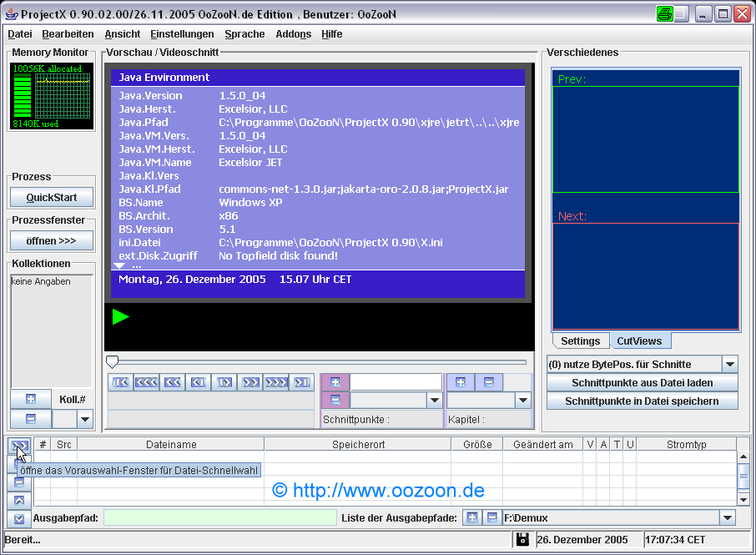Click the memory monitor graph
The width and height of the screenshot is (756, 555).
pyautogui.click(x=52, y=96)
